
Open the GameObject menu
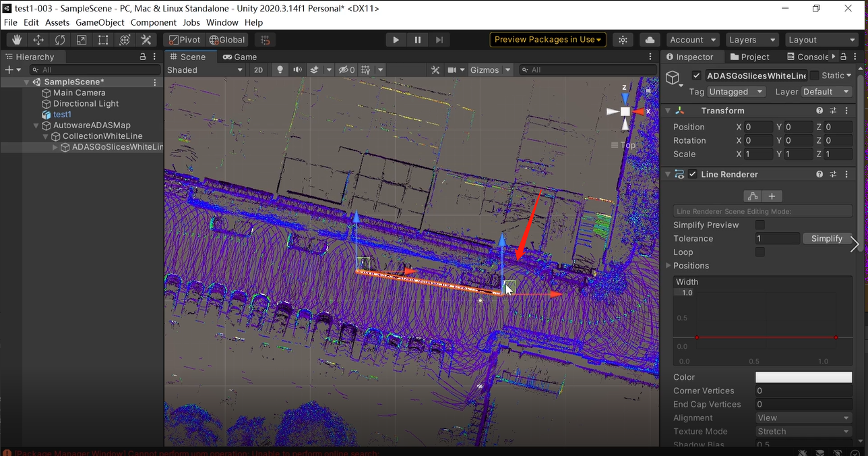point(100,22)
